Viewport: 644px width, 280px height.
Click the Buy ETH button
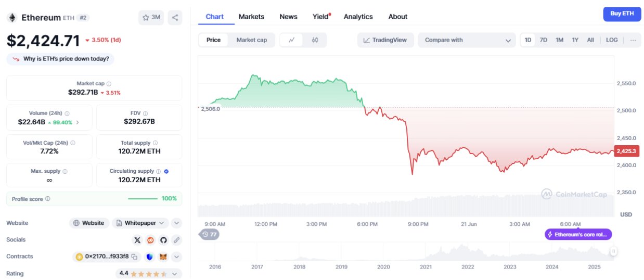click(622, 14)
